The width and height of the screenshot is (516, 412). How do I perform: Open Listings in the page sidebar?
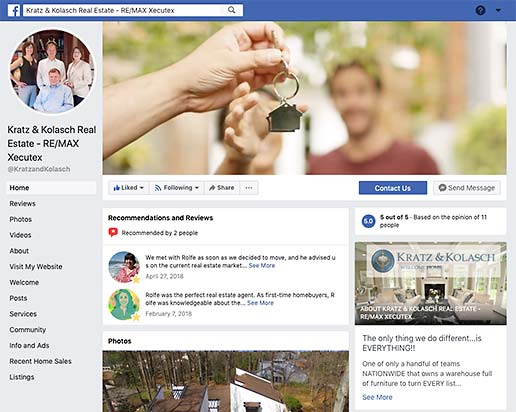coord(22,377)
